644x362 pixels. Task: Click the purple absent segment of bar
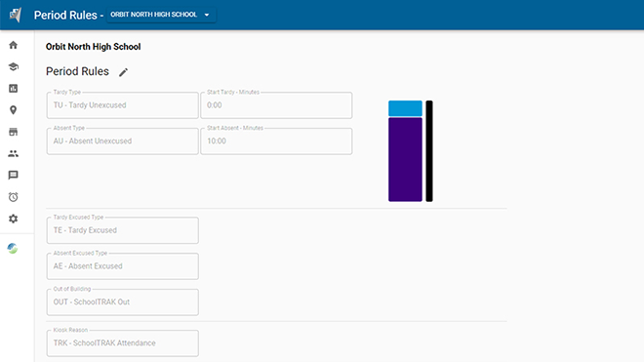[405, 159]
